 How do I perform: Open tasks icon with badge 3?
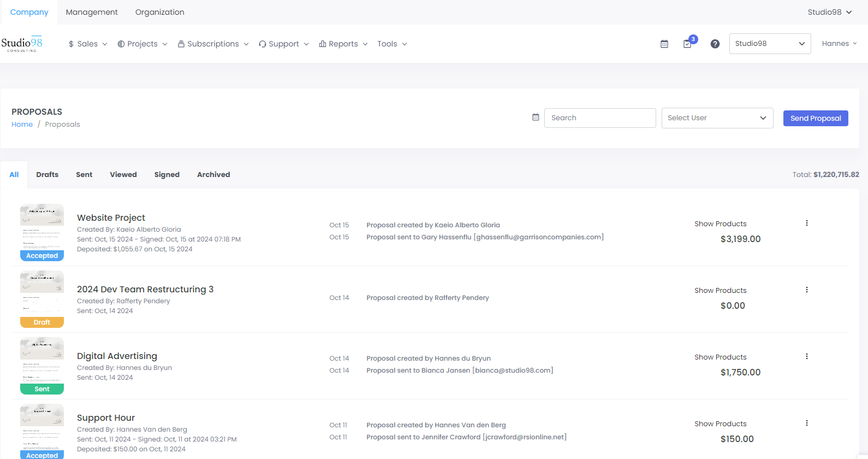pos(688,44)
